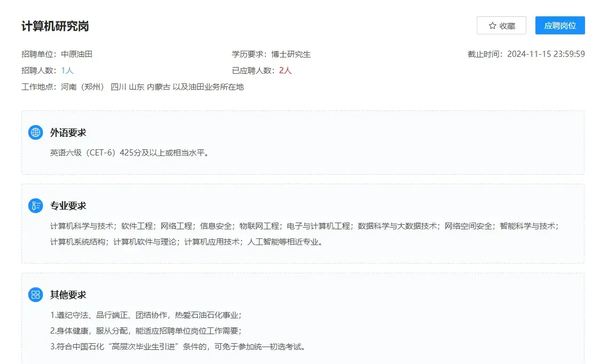Image resolution: width=607 pixels, height=364 pixels.
Task: Select the 专业要求 circular blue icon
Action: coord(36,206)
